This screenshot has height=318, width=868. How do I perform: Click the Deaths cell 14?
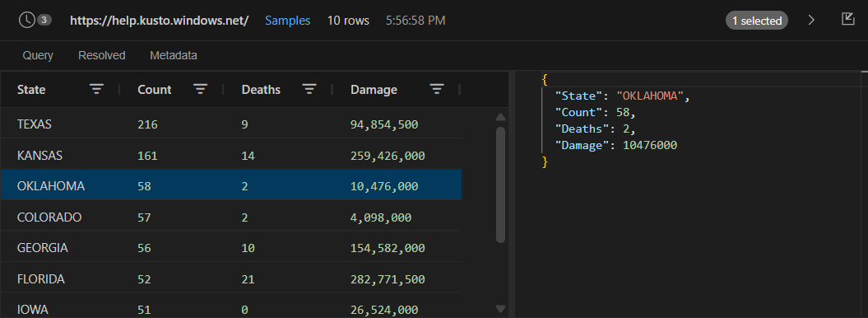[x=248, y=156]
